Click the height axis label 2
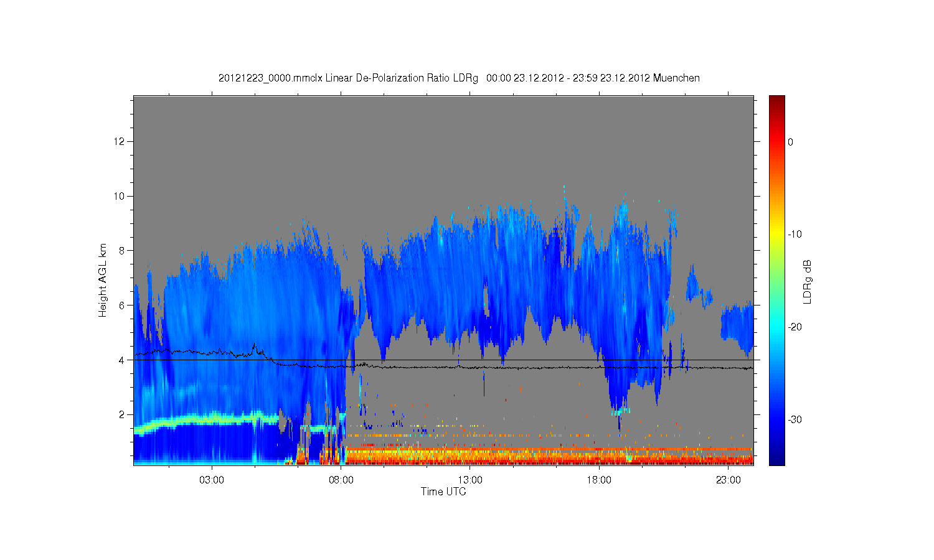934x560 pixels. [x=123, y=414]
